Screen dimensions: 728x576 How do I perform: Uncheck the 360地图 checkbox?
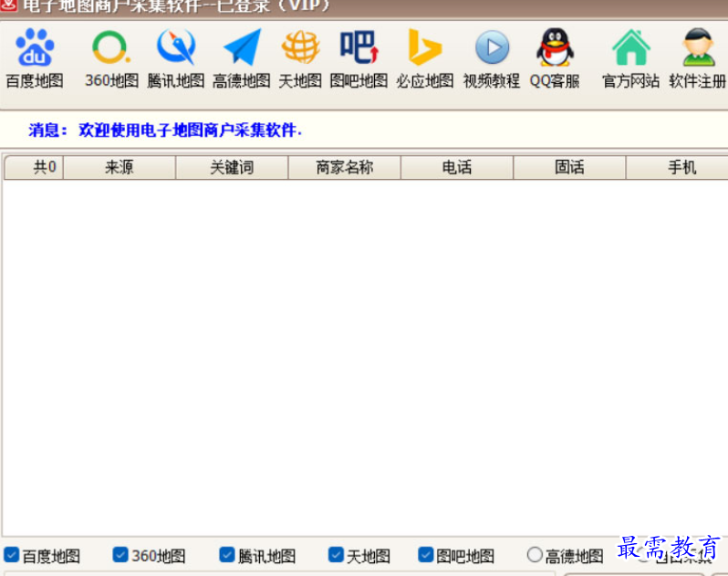click(120, 554)
